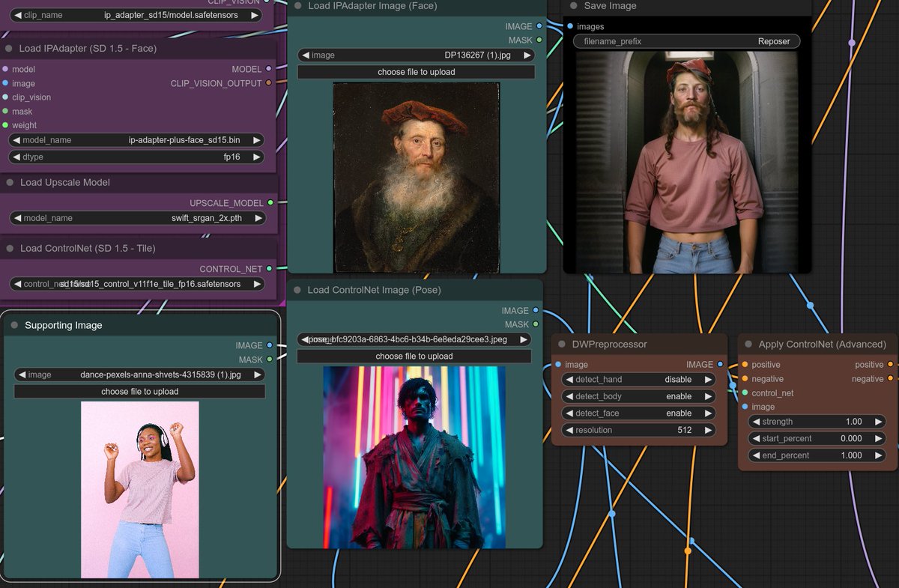
Task: Toggle the detect_hand disable setting
Action: pos(638,380)
